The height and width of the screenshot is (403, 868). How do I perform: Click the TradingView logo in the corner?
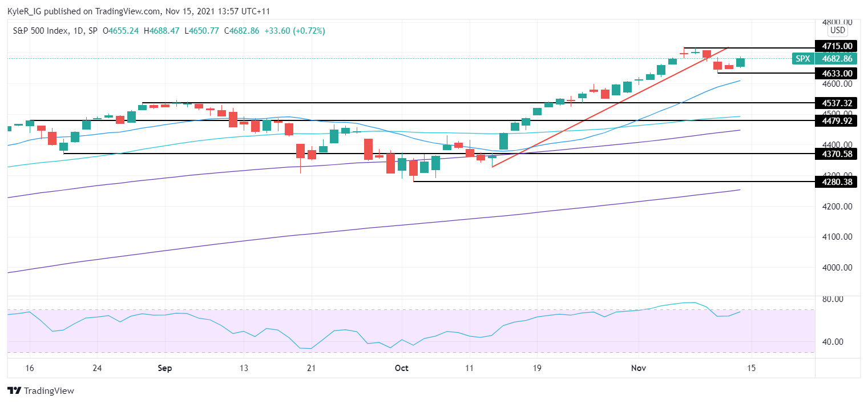click(x=41, y=391)
